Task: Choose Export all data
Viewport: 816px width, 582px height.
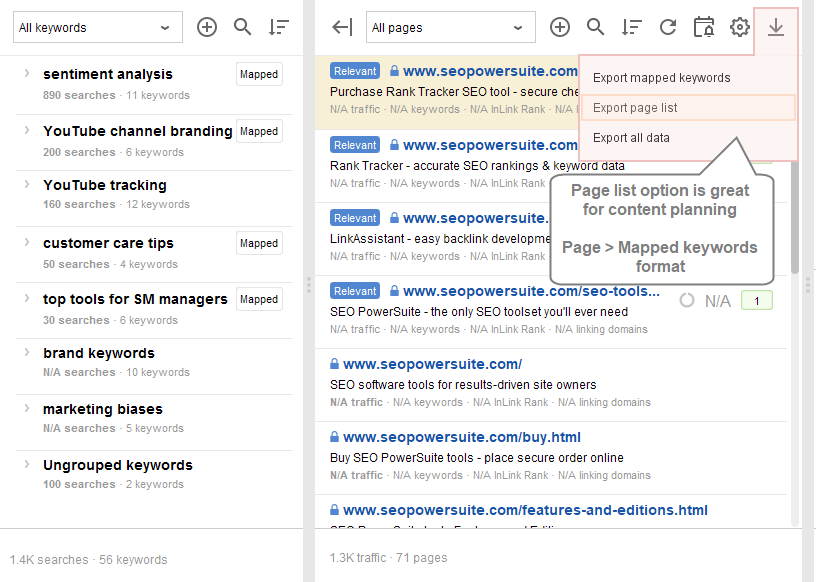Action: point(631,138)
